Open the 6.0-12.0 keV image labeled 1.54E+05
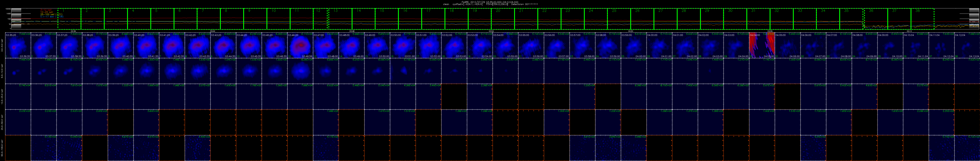 pos(223,71)
